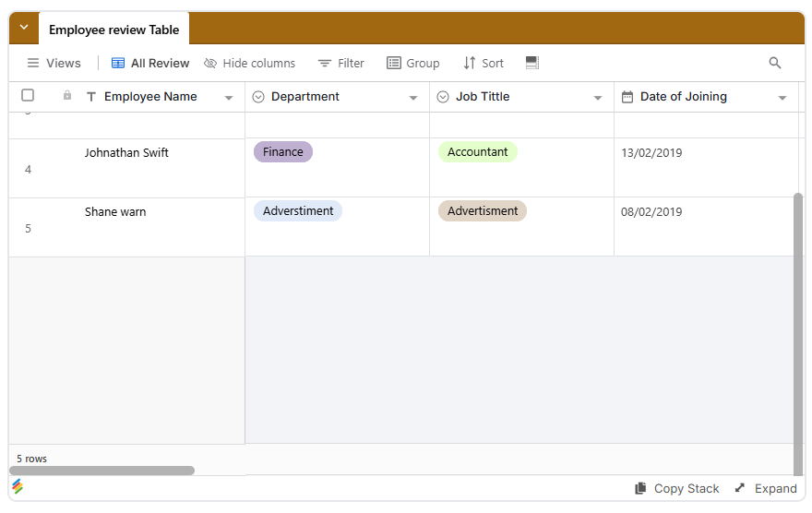The image size is (812, 513).
Task: Click the Group list icon
Action: click(394, 63)
